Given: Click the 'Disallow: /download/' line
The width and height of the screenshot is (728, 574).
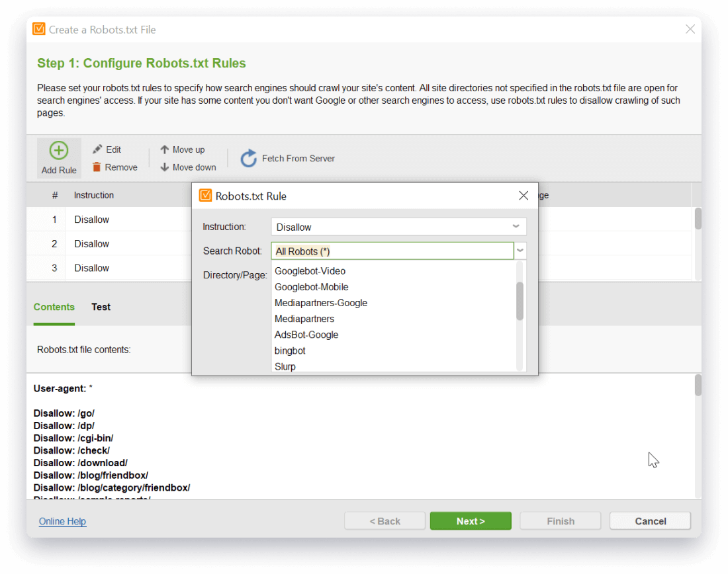Looking at the screenshot, I should click(x=80, y=463).
